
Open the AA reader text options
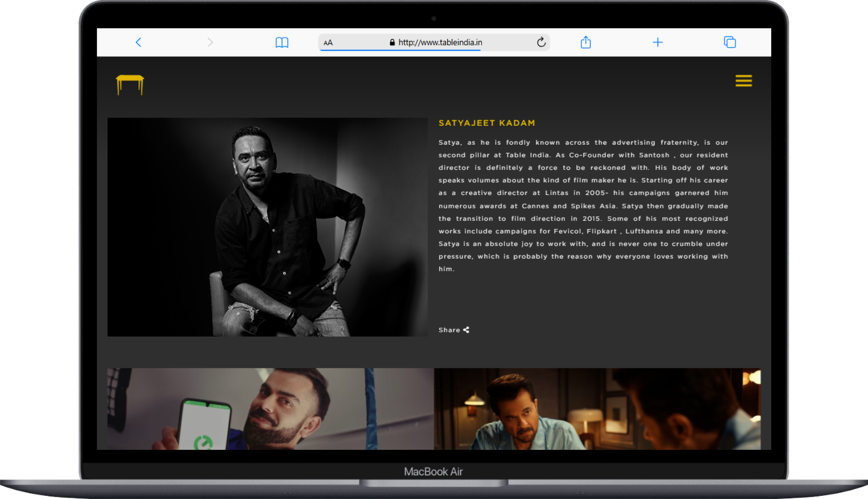(x=328, y=43)
